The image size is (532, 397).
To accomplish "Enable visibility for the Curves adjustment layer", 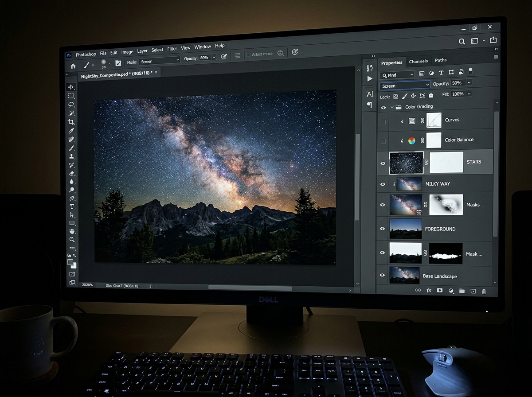I will [x=383, y=122].
